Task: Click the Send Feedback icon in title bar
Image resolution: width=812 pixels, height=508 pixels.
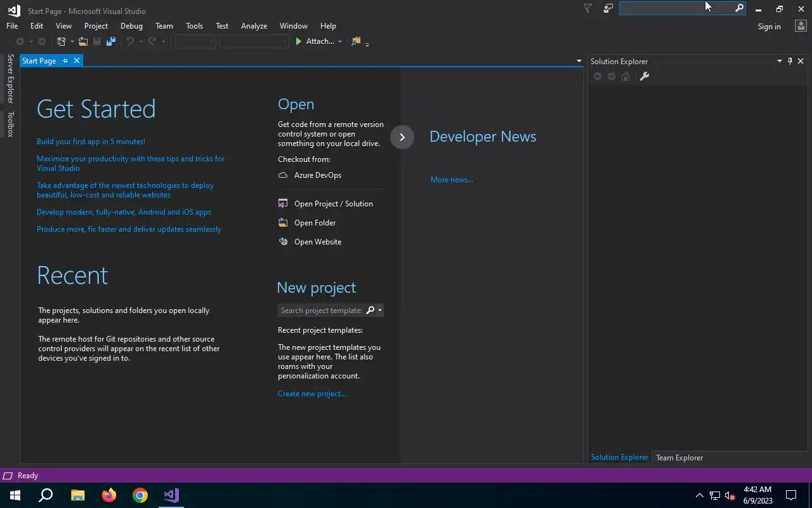Action: coord(608,8)
